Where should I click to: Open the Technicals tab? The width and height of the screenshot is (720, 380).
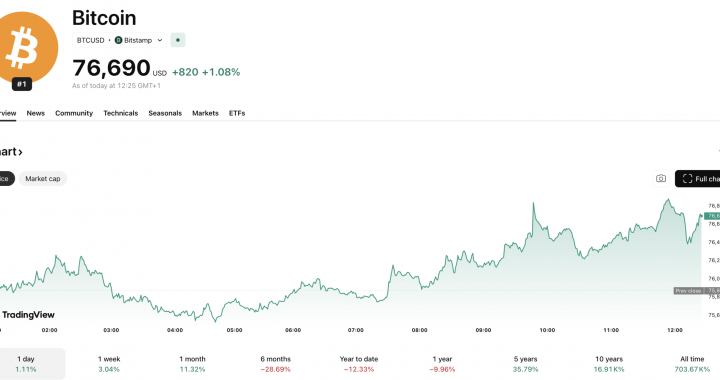click(120, 113)
